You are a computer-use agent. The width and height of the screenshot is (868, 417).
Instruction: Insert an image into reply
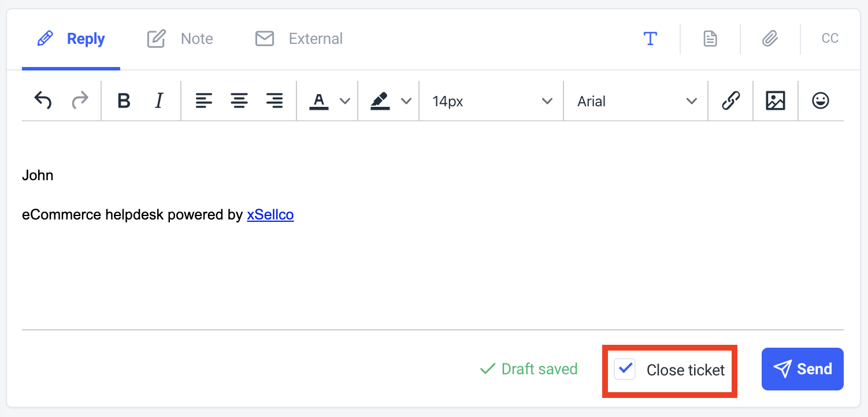tap(776, 101)
